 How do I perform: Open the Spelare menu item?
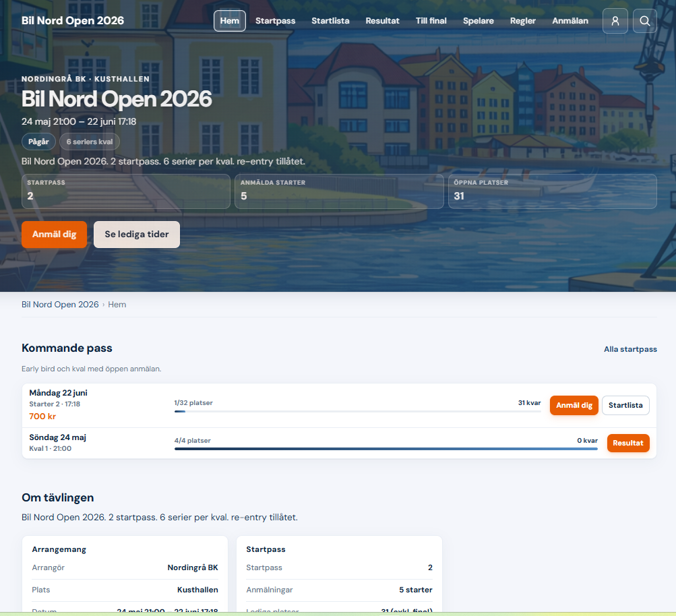[x=478, y=21]
